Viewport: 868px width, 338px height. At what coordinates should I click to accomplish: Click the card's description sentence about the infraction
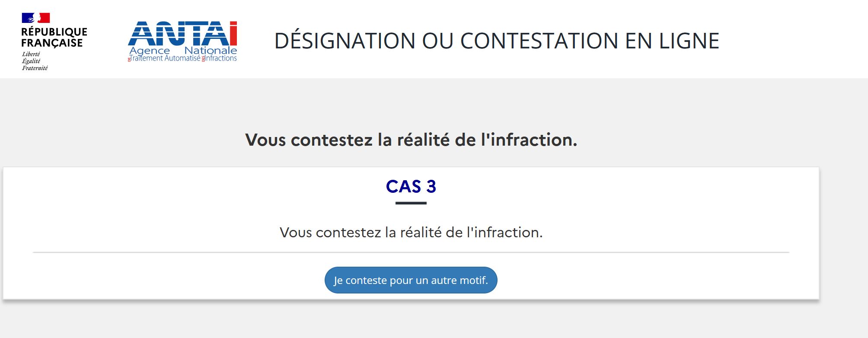pyautogui.click(x=411, y=233)
